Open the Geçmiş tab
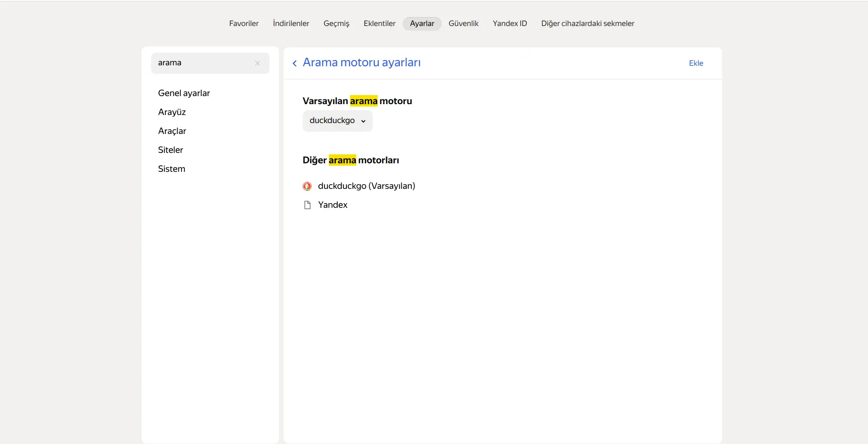Viewport: 868px width, 444px height. [x=336, y=24]
